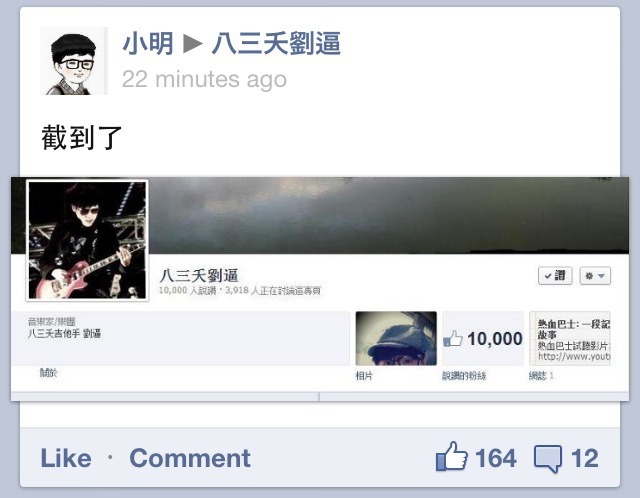Click the 關於 about link
Viewport: 640px width, 498px height.
click(48, 372)
